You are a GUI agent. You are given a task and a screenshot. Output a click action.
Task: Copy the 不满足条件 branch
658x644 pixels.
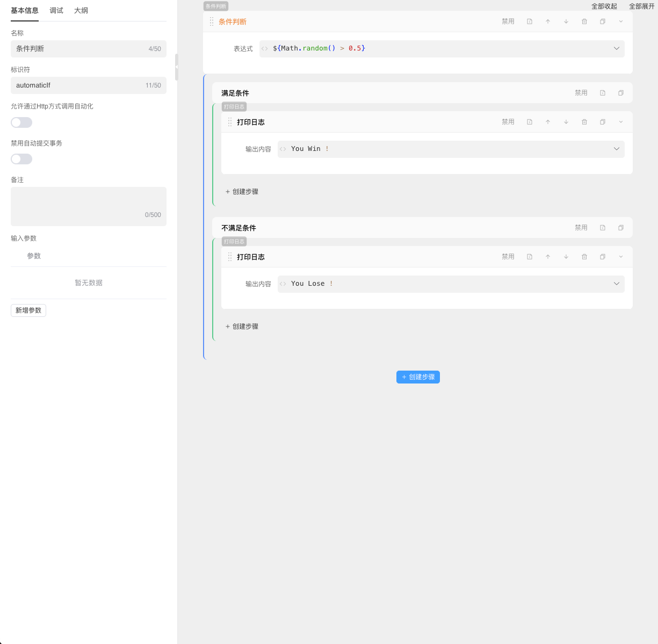[621, 228]
